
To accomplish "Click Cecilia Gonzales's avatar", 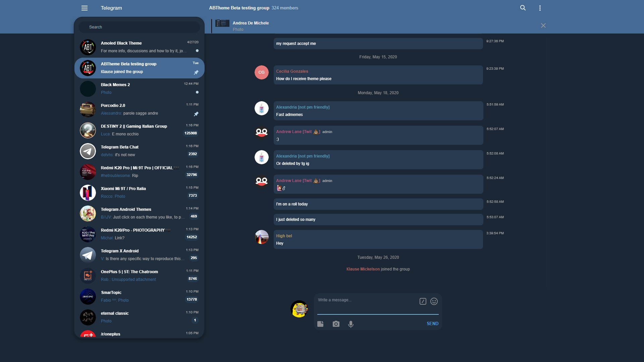I will 262,72.
